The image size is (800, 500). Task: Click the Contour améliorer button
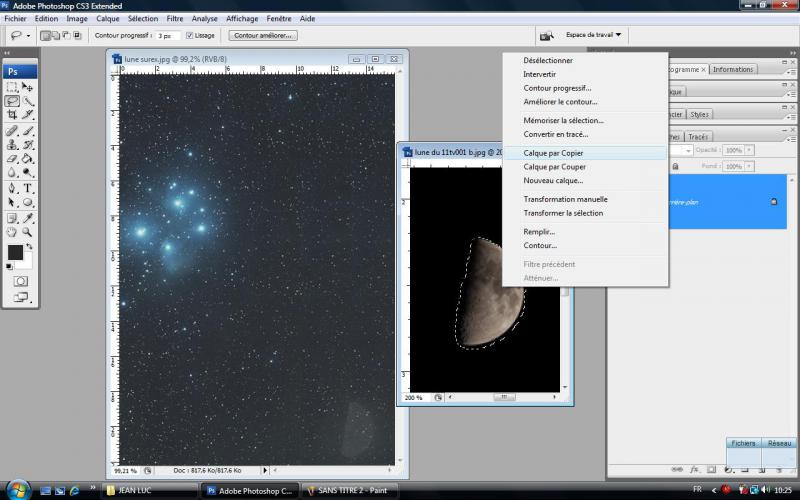click(x=264, y=35)
